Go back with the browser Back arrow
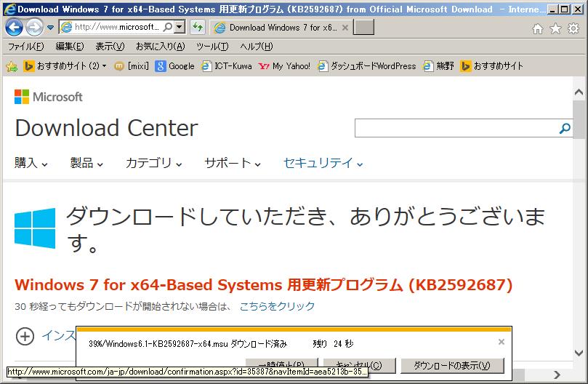588x384 pixels. [15, 28]
